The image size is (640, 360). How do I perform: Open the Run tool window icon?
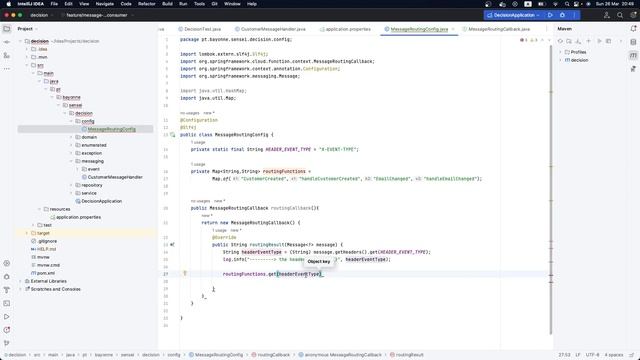click(7, 317)
